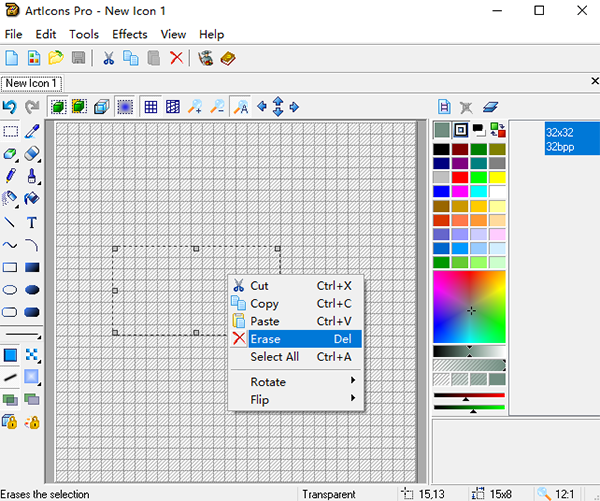Switch to the New Icon 1 tab

31,83
